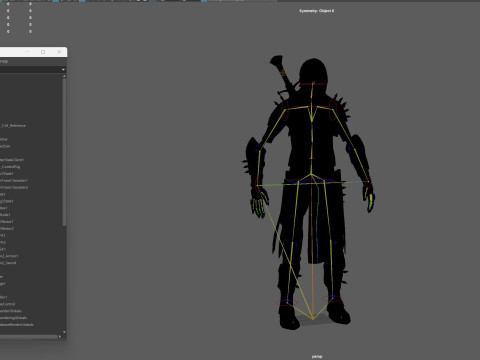Open the dropdown arrow below the menu bar
Screen dimensions: 480x360
[63, 69]
